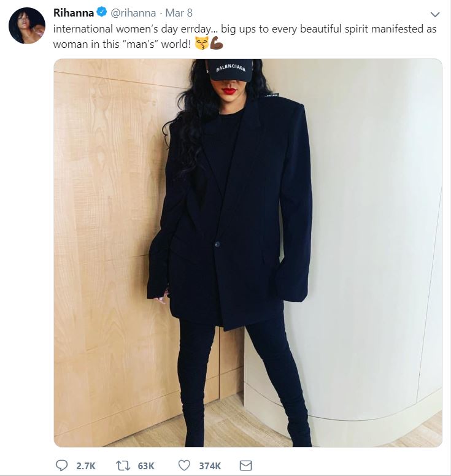
Task: Retweet this post using the arrows icon
Action: tap(123, 466)
